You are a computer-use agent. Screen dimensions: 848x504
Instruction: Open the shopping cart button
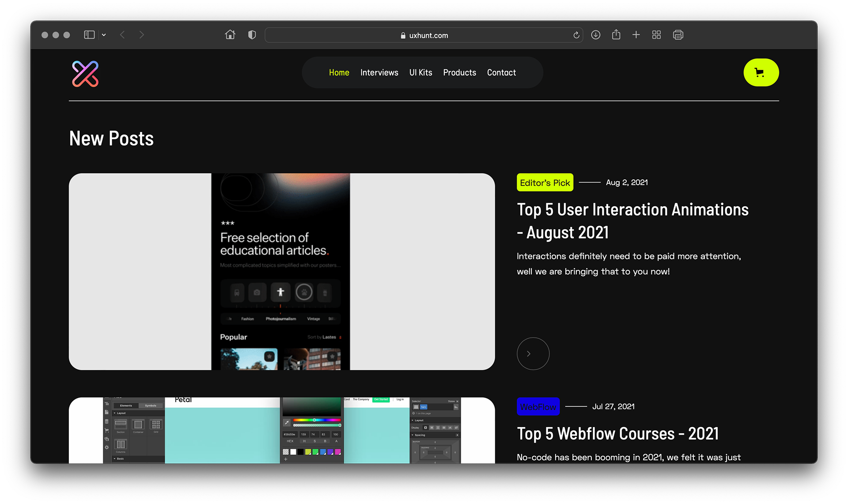tap(761, 72)
